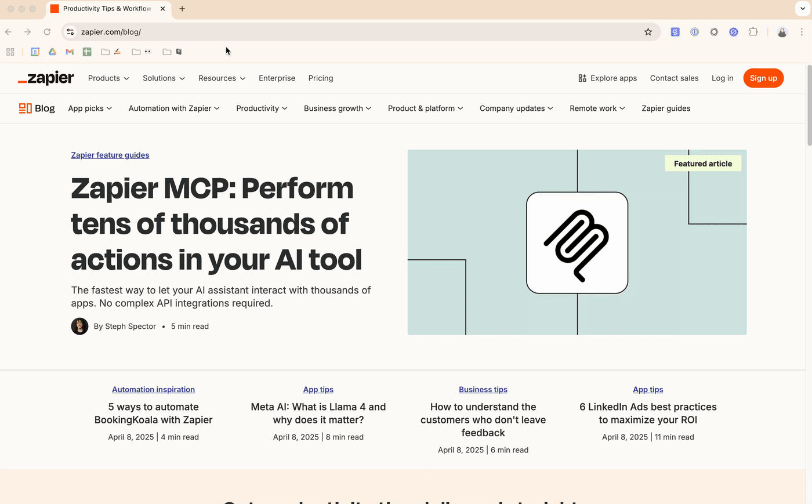Image resolution: width=812 pixels, height=504 pixels.
Task: Open the tab search chevron dropdown
Action: point(802,9)
